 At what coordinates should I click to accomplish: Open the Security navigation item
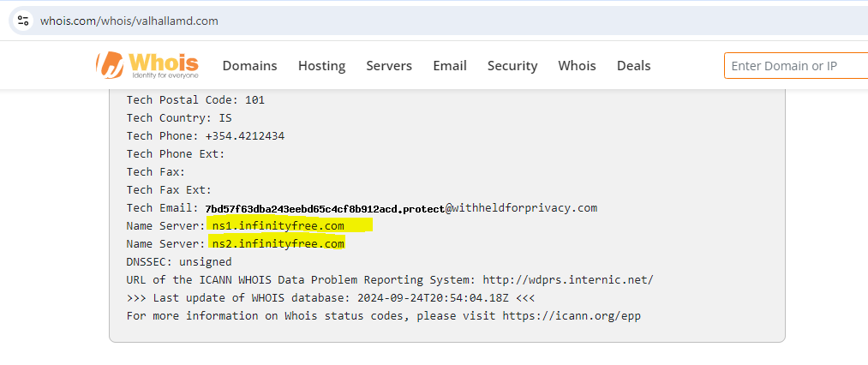click(x=512, y=66)
